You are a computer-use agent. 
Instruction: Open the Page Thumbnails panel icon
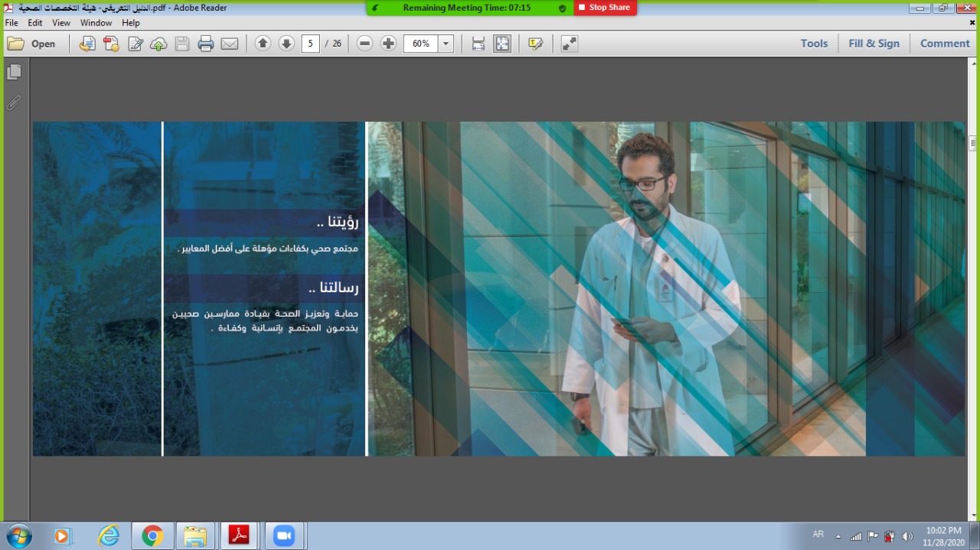[x=14, y=72]
